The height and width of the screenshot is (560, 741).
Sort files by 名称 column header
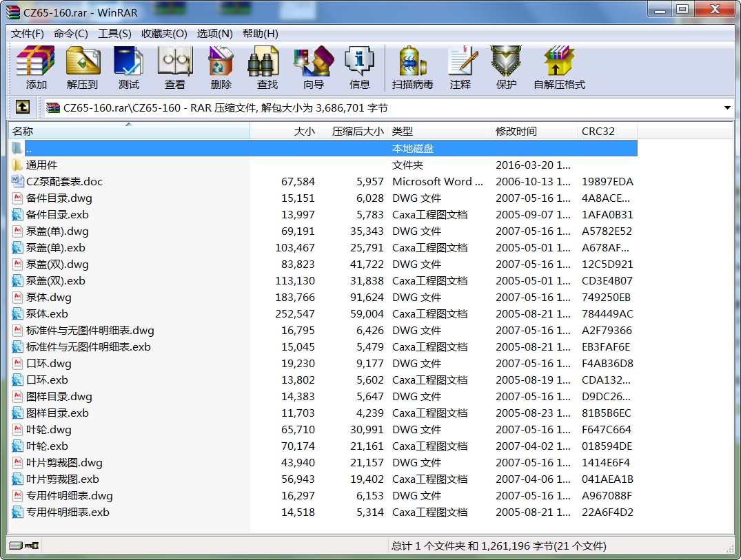128,131
